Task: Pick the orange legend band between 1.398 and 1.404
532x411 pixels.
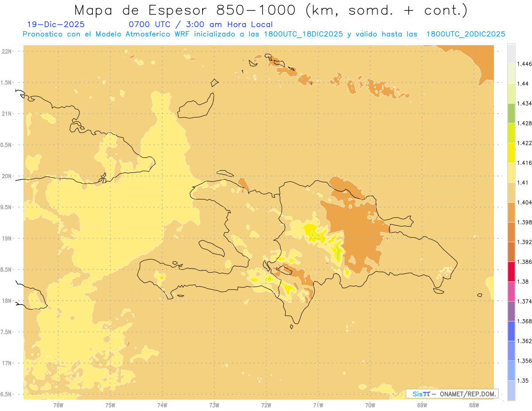Action: coord(511,212)
